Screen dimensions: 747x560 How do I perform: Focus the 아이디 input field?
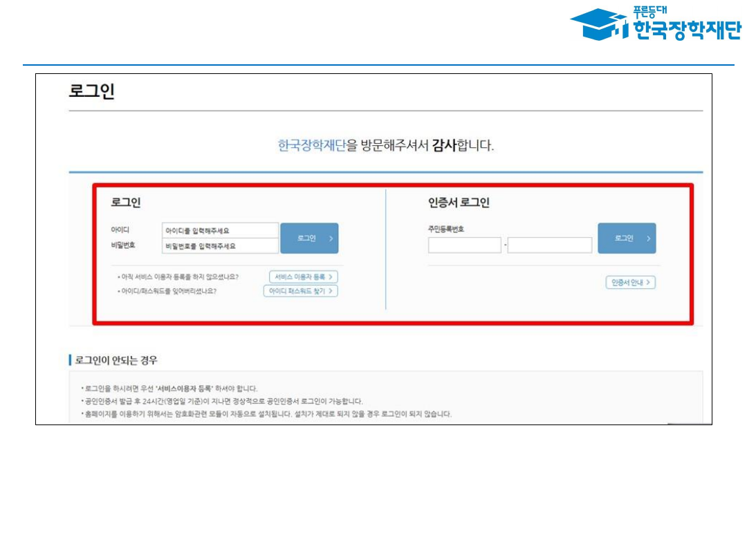[220, 230]
